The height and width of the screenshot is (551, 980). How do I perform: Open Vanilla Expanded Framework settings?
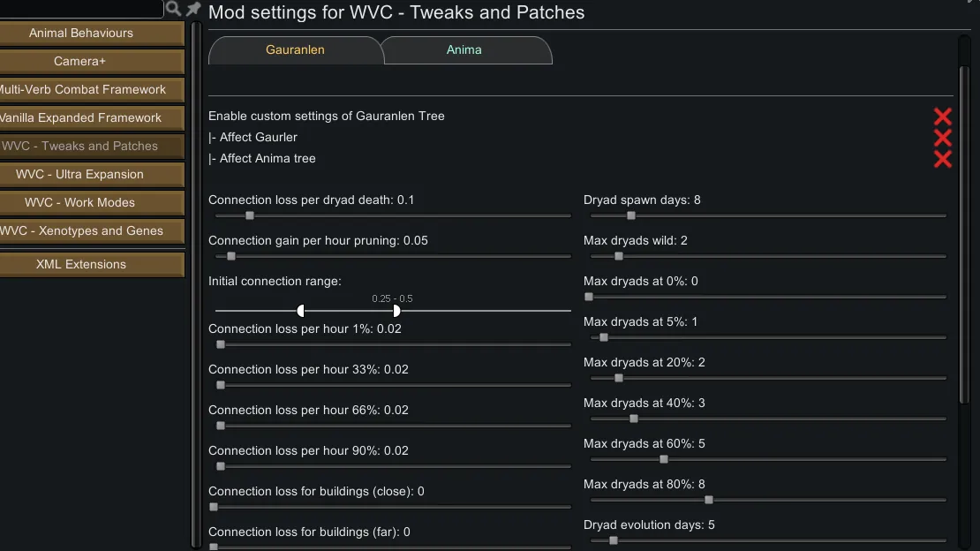(81, 118)
